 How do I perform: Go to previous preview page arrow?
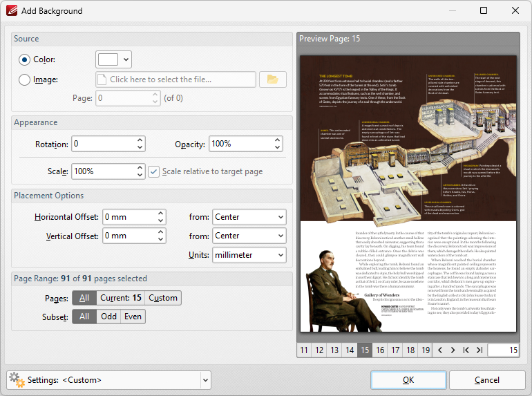[x=440, y=350]
